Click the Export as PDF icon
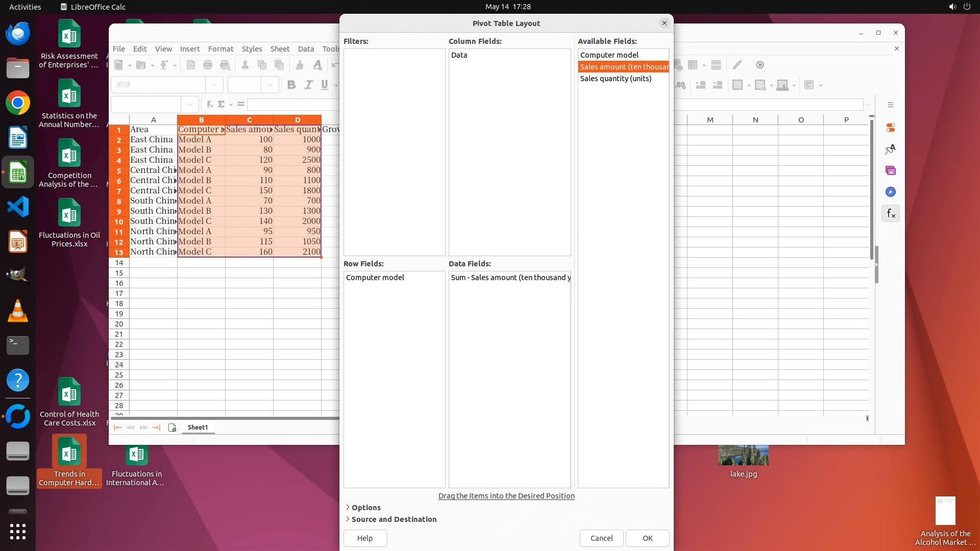The image size is (980, 551). point(191,65)
